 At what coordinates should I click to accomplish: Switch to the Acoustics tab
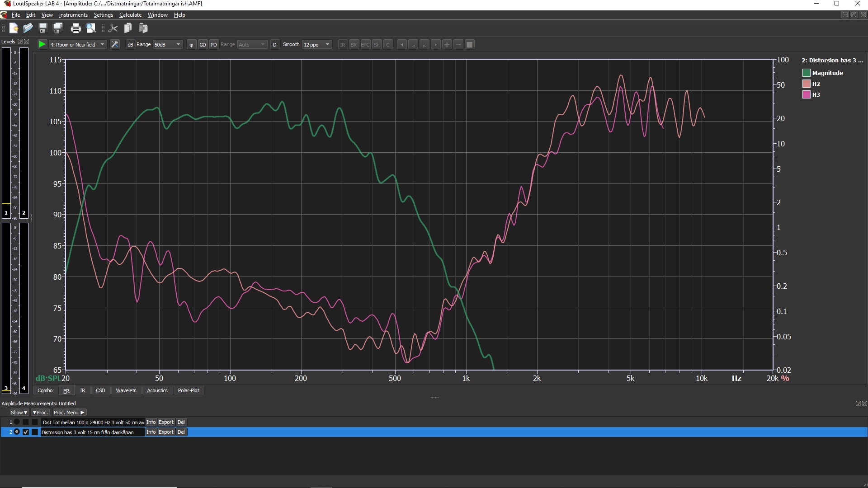click(157, 390)
